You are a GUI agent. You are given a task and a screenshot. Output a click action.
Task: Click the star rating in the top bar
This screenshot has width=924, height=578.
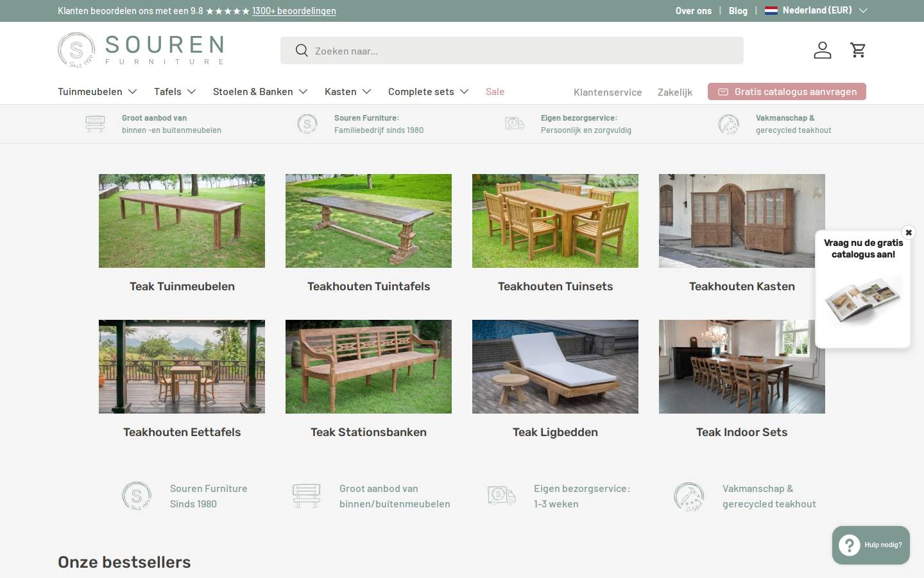tap(227, 11)
